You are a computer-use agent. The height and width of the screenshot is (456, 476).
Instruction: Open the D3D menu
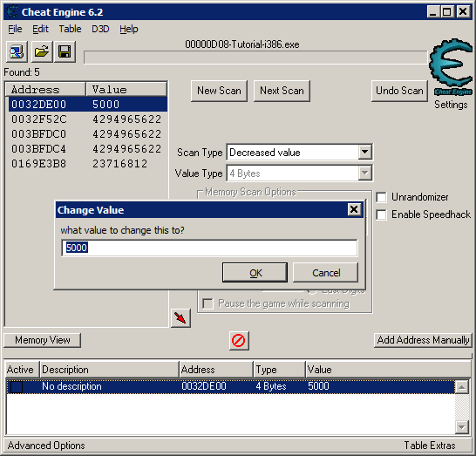(x=100, y=29)
